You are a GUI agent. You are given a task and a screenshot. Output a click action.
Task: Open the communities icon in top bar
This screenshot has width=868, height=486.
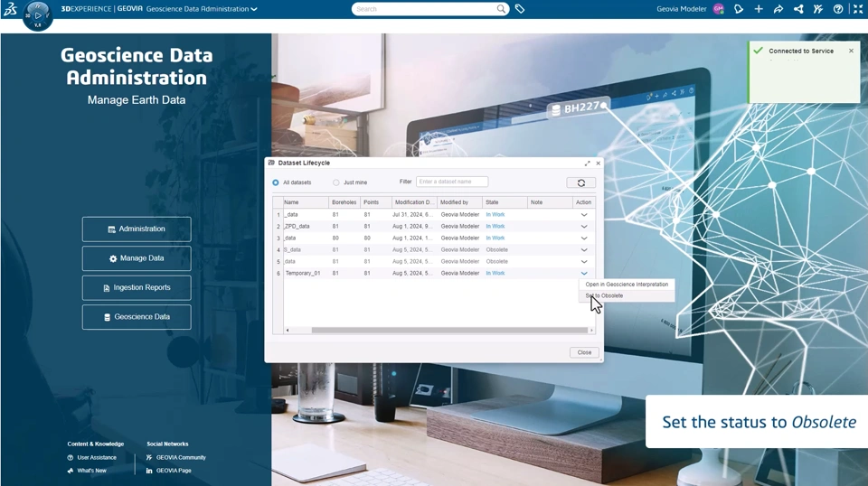tap(818, 9)
